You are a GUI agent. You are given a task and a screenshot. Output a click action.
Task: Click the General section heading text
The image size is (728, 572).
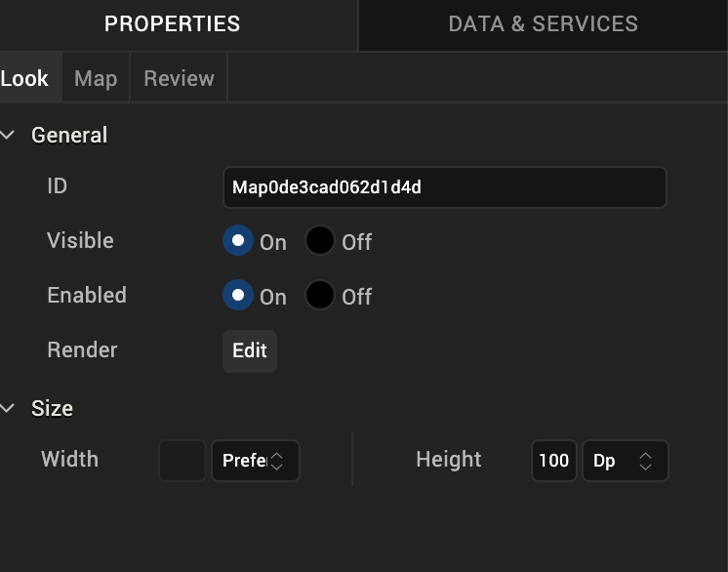tap(69, 136)
